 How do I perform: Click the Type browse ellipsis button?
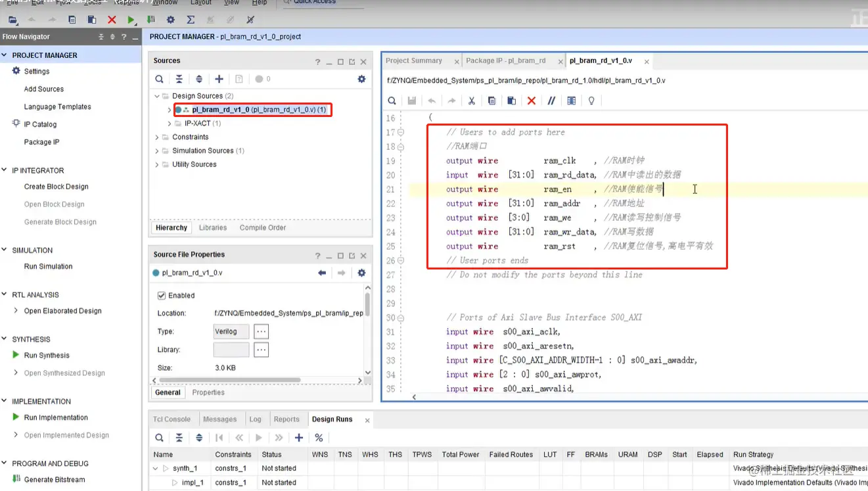[x=262, y=331]
